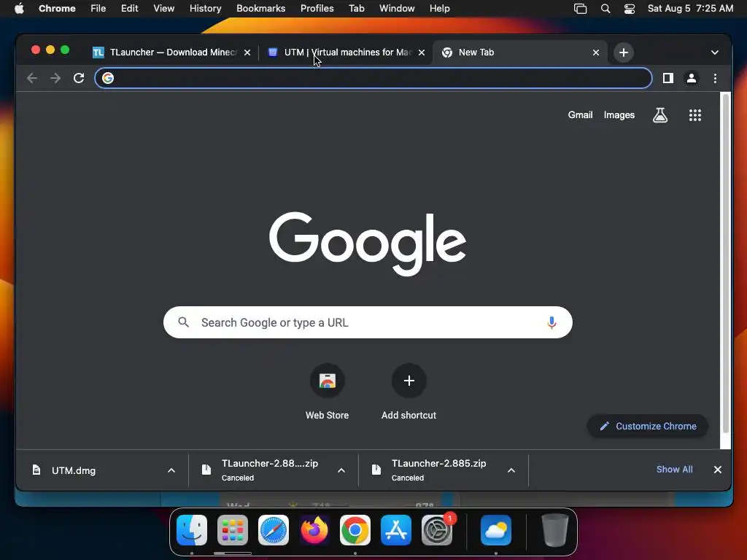Open Finder from the Dock
The image size is (747, 560).
(192, 530)
